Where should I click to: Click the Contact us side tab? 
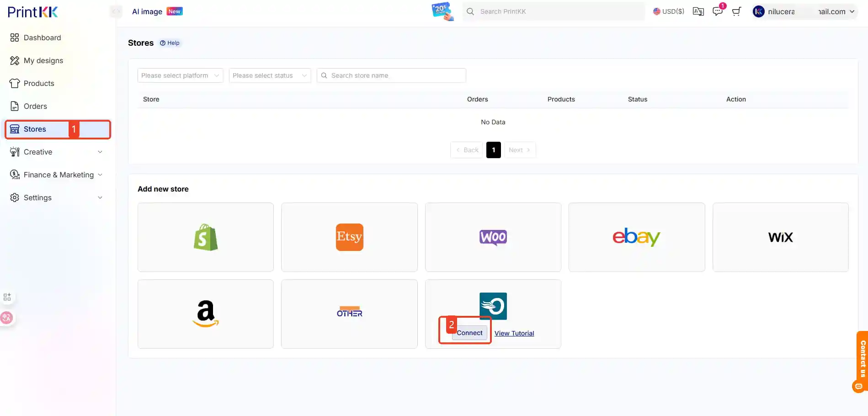[x=862, y=359]
